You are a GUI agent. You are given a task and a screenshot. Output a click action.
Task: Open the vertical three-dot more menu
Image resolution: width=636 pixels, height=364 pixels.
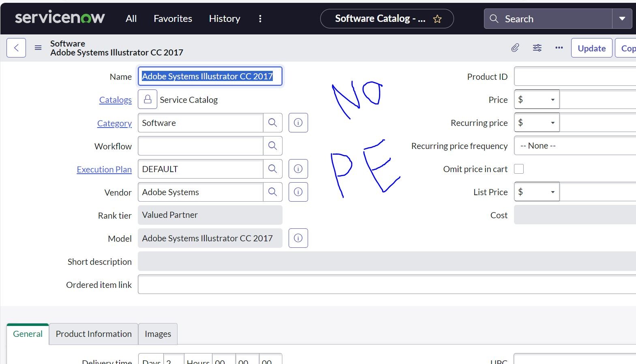tap(260, 19)
